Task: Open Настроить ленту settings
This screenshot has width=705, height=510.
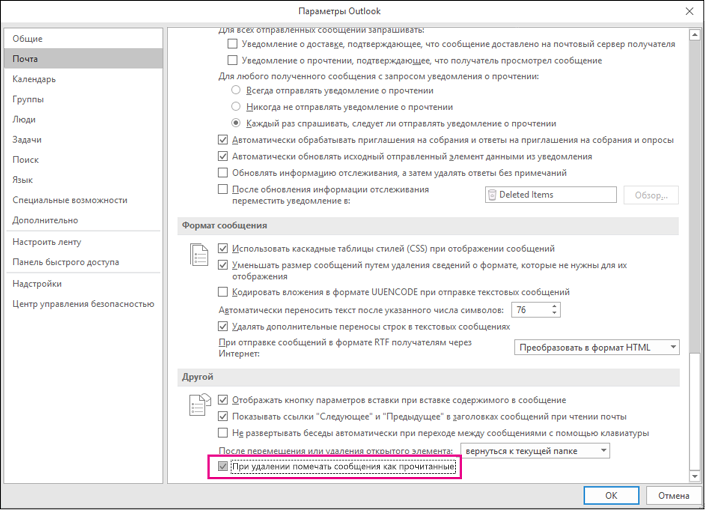Action: coord(83,242)
